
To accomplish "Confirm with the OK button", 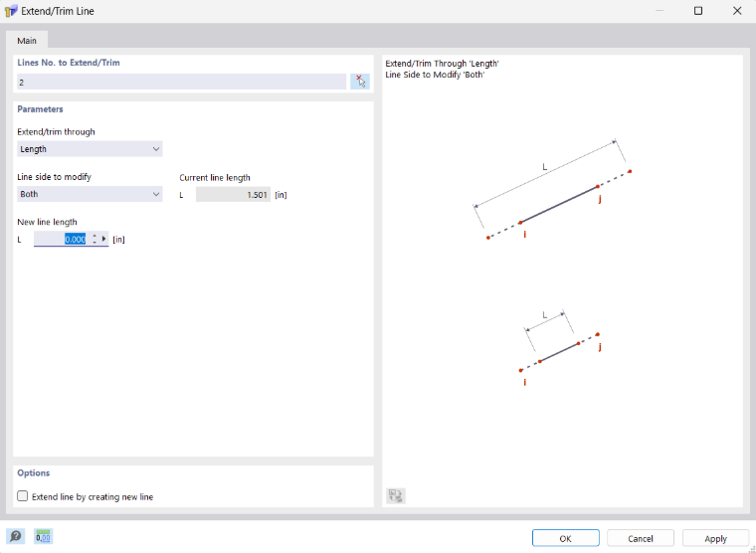I will [x=566, y=538].
